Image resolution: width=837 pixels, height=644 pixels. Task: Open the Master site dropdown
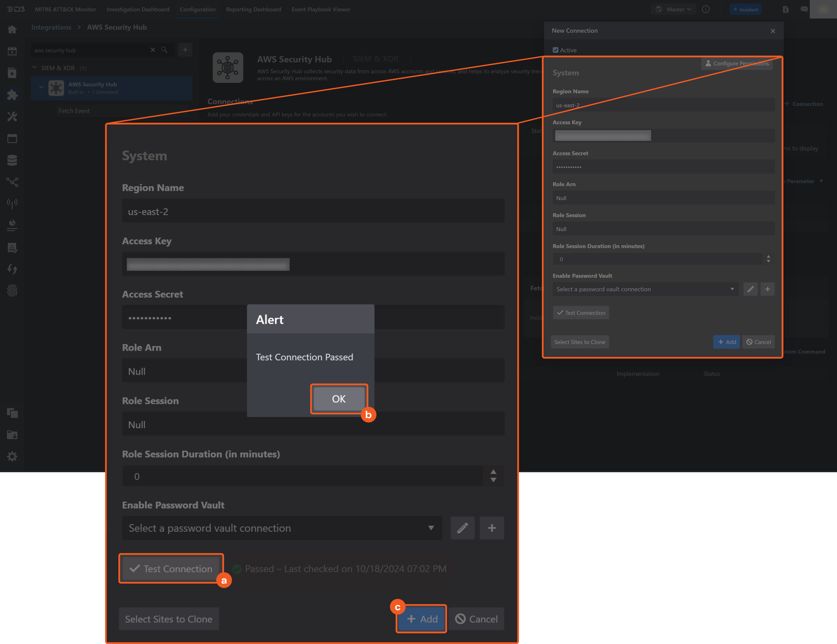pyautogui.click(x=675, y=9)
